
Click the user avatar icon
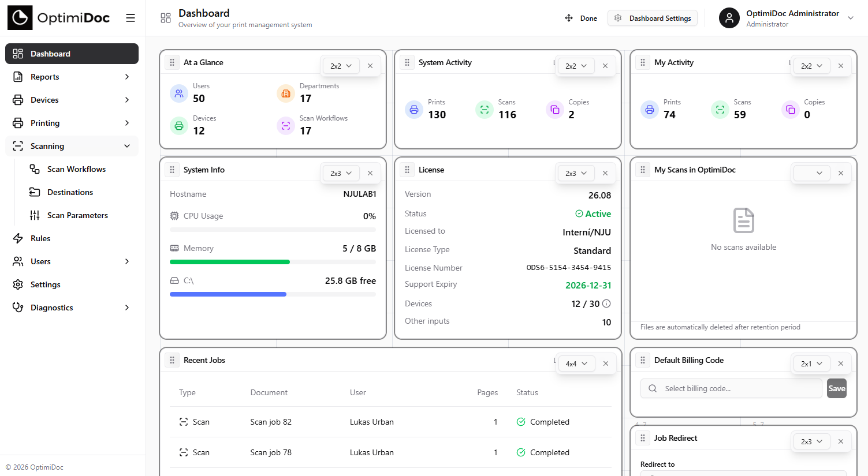tap(729, 18)
